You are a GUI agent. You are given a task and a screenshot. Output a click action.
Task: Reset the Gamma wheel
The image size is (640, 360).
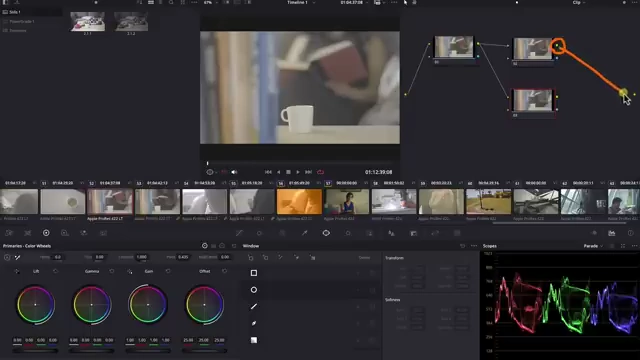pyautogui.click(x=112, y=271)
